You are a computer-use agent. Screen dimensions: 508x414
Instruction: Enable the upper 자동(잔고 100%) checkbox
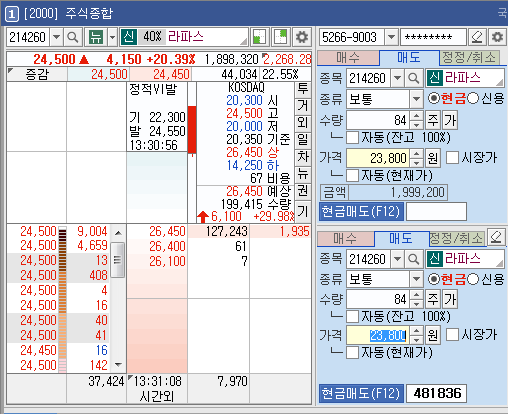tap(352, 137)
